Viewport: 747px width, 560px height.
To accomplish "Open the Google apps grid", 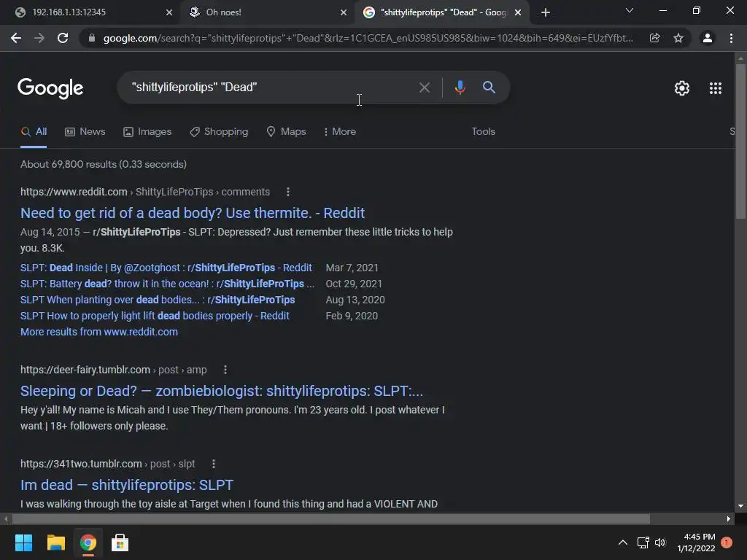I will coord(716,88).
